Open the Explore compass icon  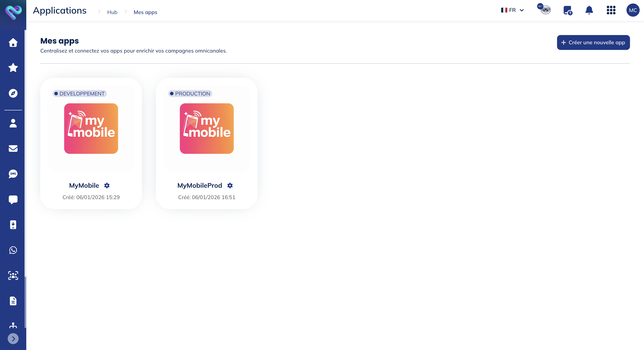(13, 93)
